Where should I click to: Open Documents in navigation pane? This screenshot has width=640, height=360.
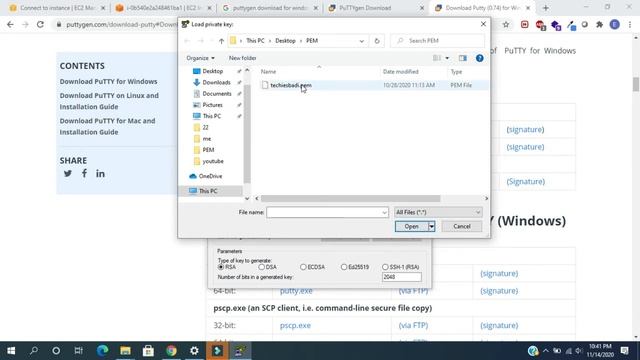pyautogui.click(x=217, y=93)
